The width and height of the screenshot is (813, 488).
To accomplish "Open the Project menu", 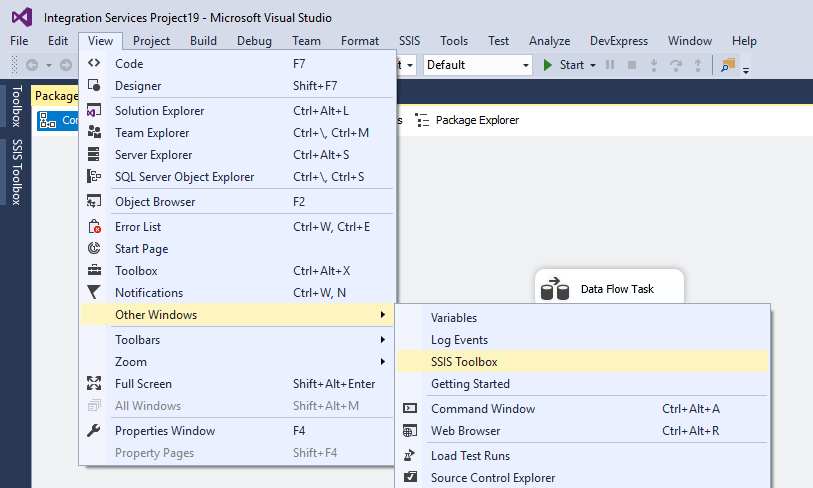I will pyautogui.click(x=151, y=41).
